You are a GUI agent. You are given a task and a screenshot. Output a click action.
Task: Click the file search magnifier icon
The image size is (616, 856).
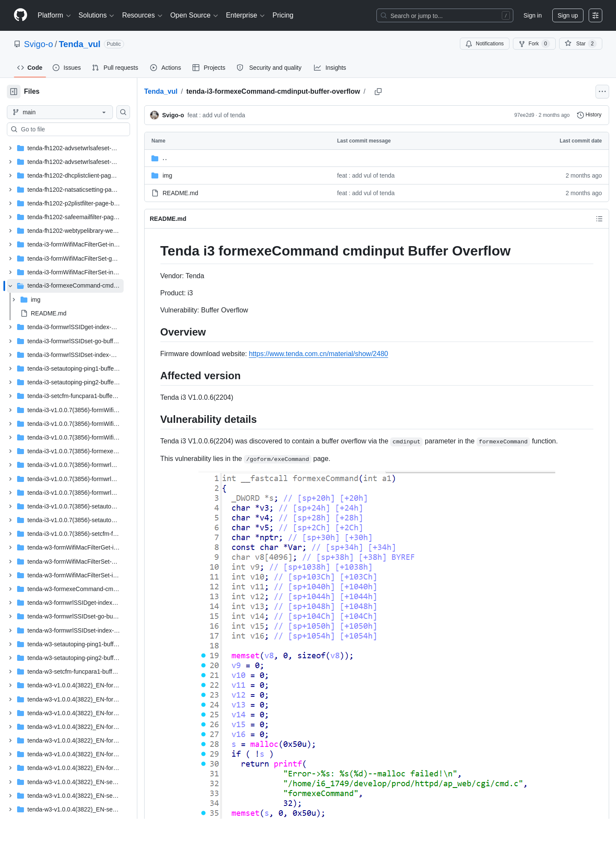[x=123, y=112]
